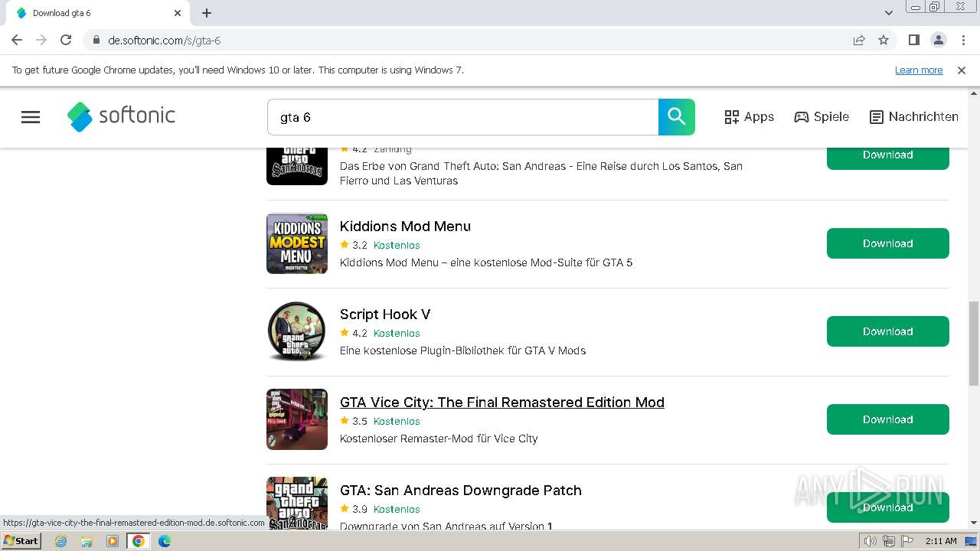Click the Vice City Remastered thumbnail
Viewport: 980px width, 551px height.
click(x=297, y=419)
